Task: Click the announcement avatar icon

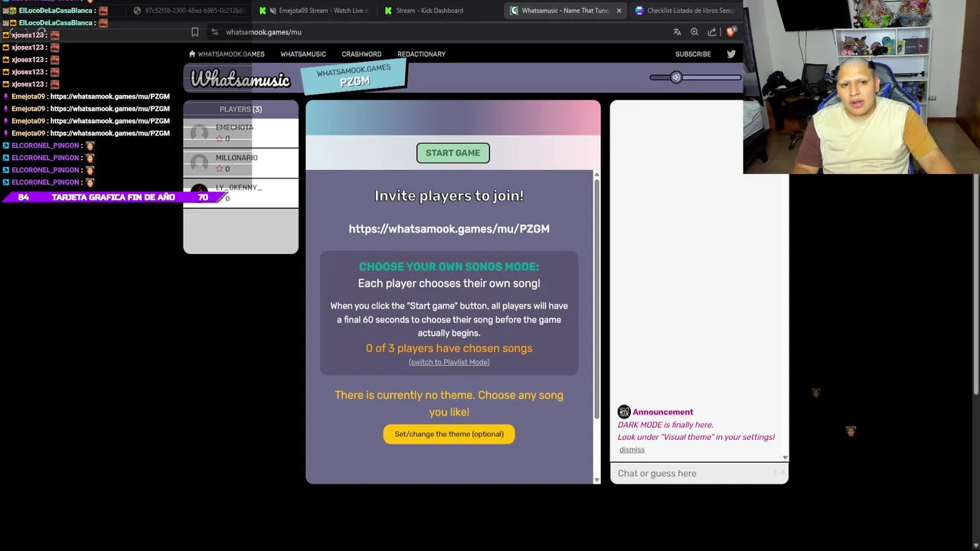Action: pos(624,412)
